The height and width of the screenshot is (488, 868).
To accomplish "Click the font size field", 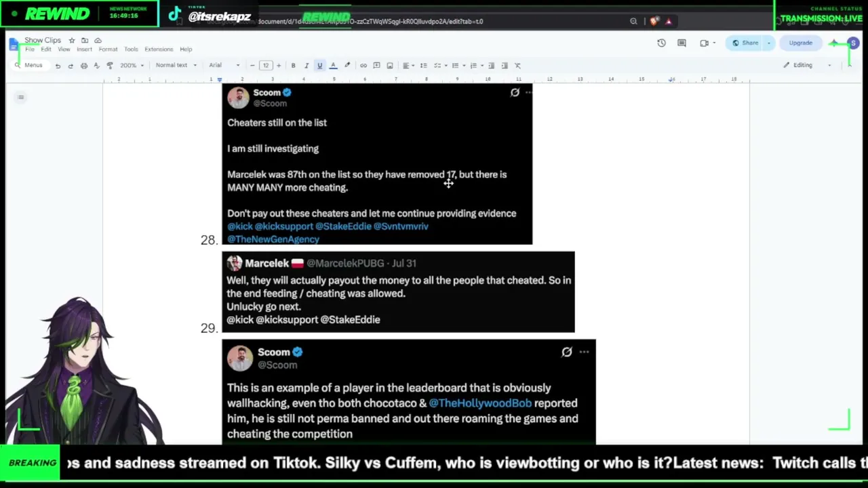I will click(265, 66).
